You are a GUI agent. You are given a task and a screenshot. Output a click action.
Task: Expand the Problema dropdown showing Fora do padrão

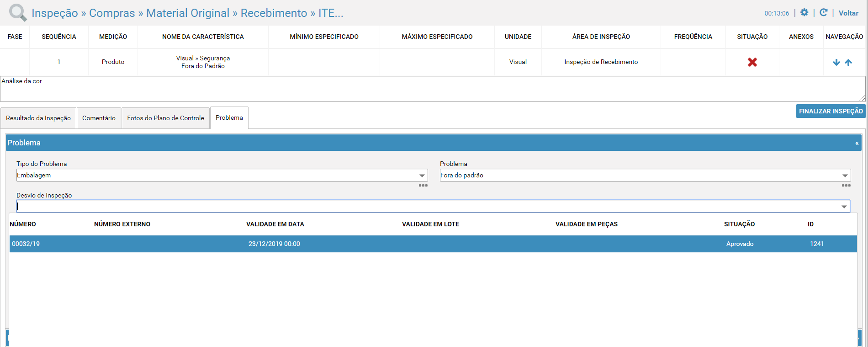click(845, 176)
